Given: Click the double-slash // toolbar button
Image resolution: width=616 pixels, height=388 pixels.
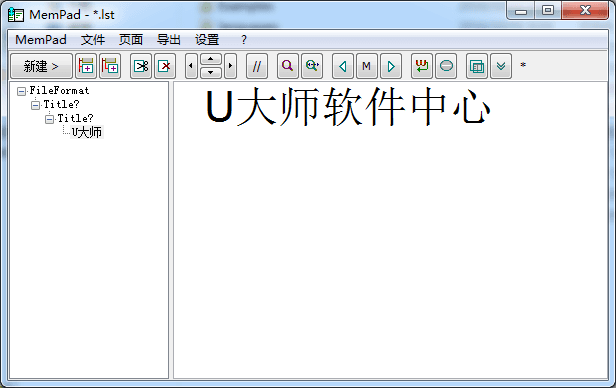Looking at the screenshot, I should (257, 66).
